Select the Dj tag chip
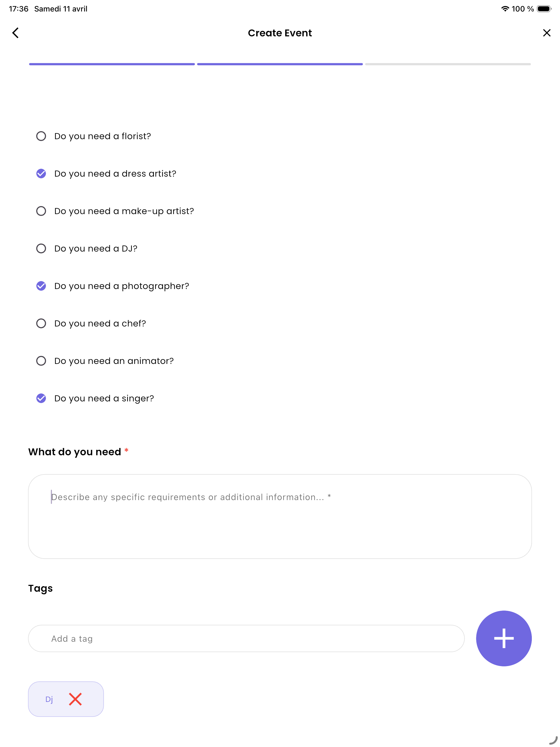This screenshot has width=560, height=747. (x=66, y=699)
